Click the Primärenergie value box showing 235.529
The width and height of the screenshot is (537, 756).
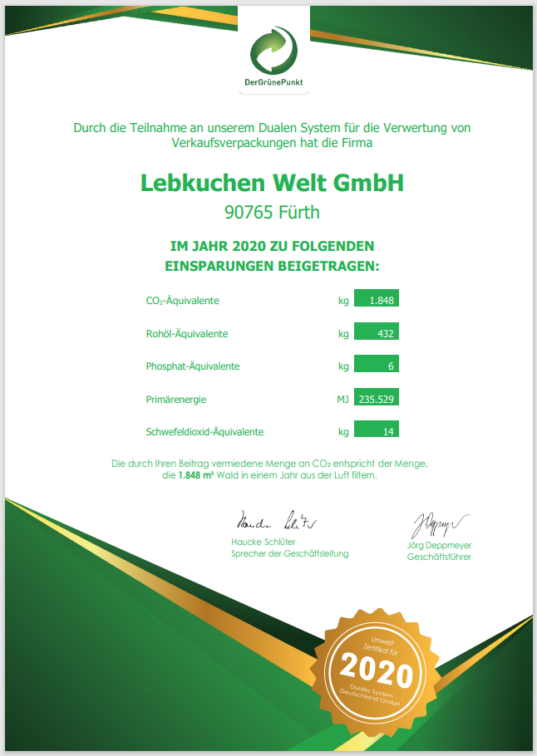click(x=377, y=397)
